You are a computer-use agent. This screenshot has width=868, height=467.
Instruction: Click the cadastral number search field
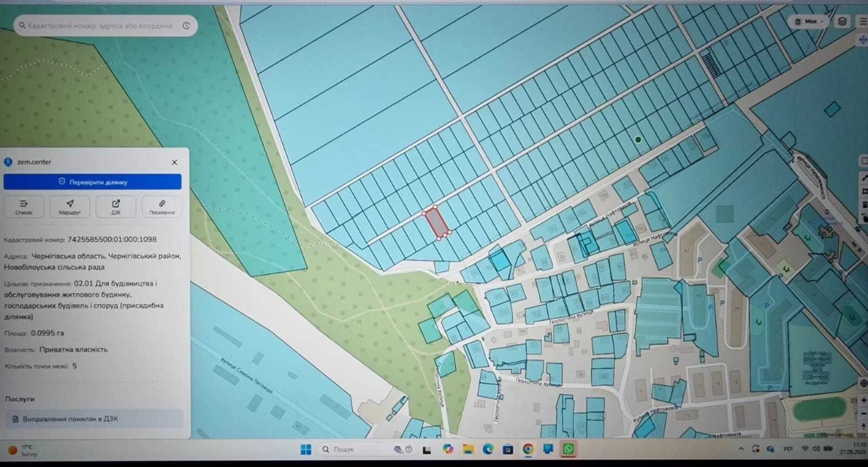pos(105,26)
